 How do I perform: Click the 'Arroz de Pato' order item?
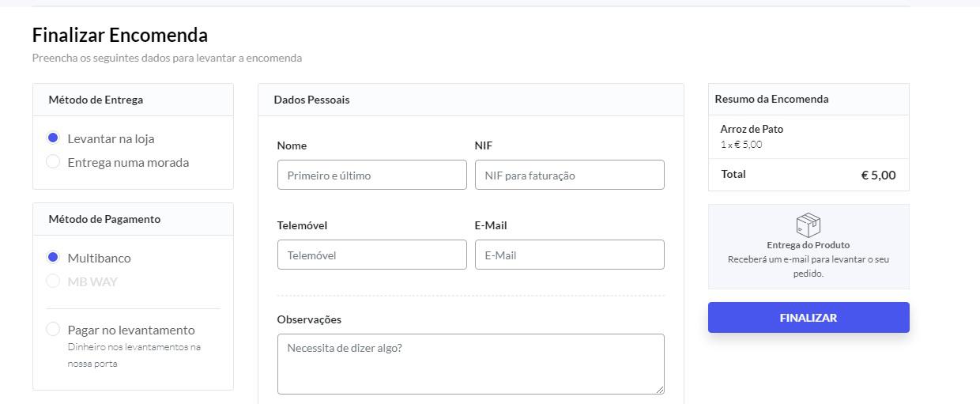coord(752,129)
